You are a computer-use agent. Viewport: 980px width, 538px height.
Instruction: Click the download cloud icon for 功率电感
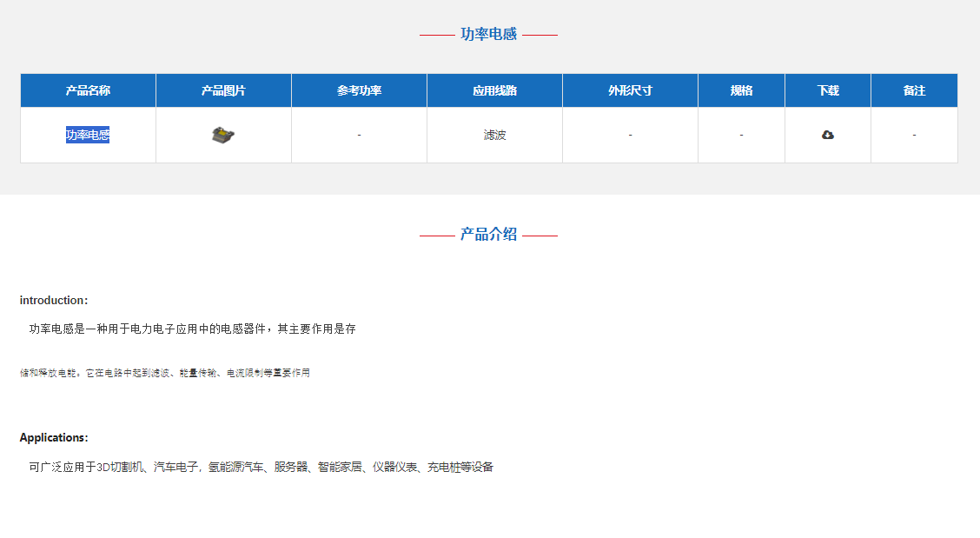coord(827,135)
